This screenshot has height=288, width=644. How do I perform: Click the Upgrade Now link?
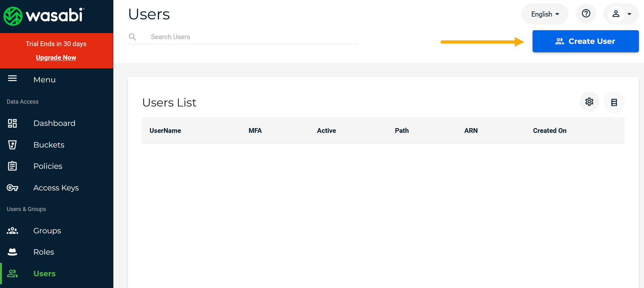[56, 58]
